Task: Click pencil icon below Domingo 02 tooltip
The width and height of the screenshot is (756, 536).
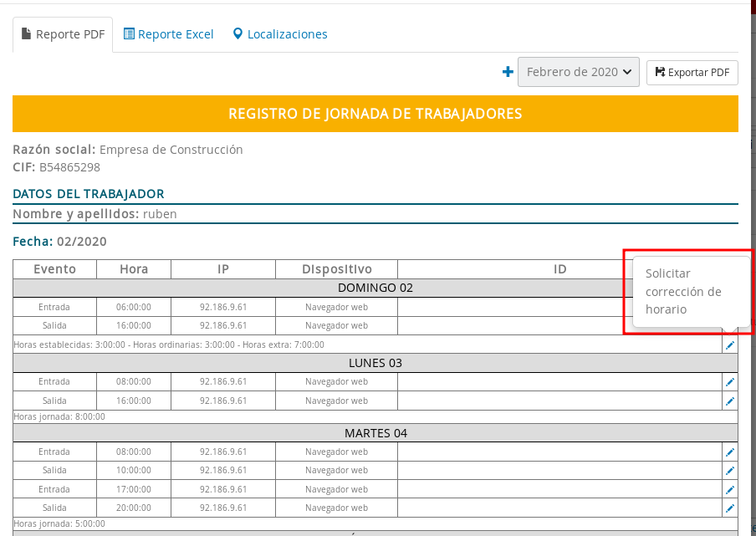Action: [730, 345]
